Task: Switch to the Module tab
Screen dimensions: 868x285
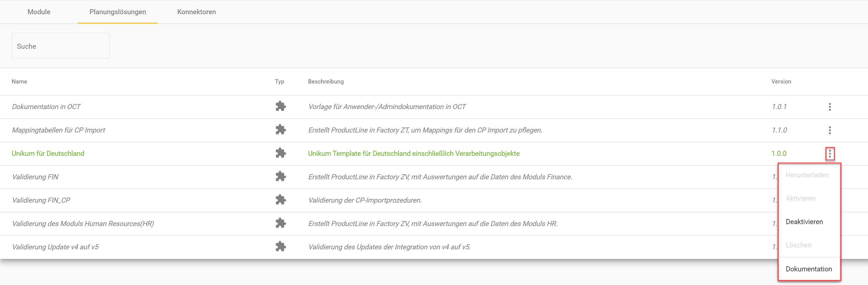Action: (x=39, y=12)
